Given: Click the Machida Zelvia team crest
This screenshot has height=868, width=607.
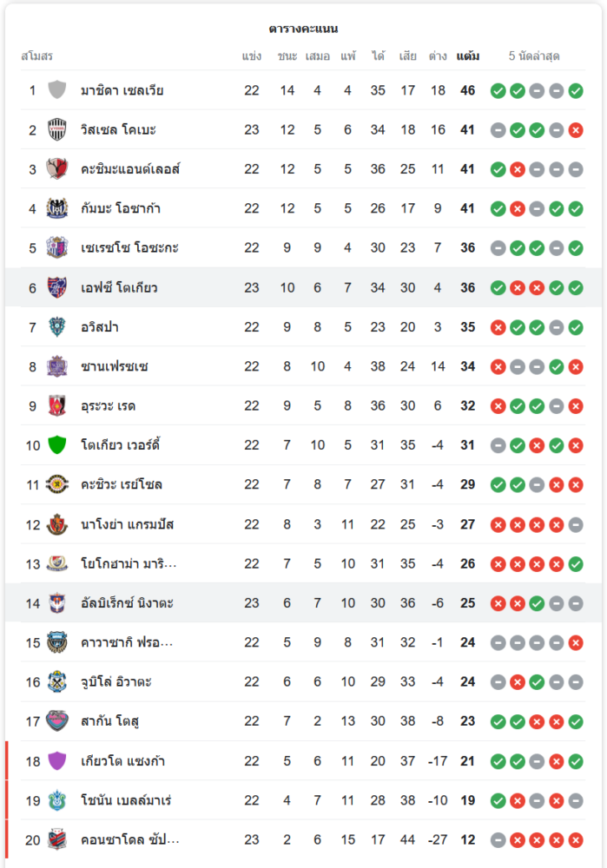Looking at the screenshot, I should pyautogui.click(x=57, y=90).
